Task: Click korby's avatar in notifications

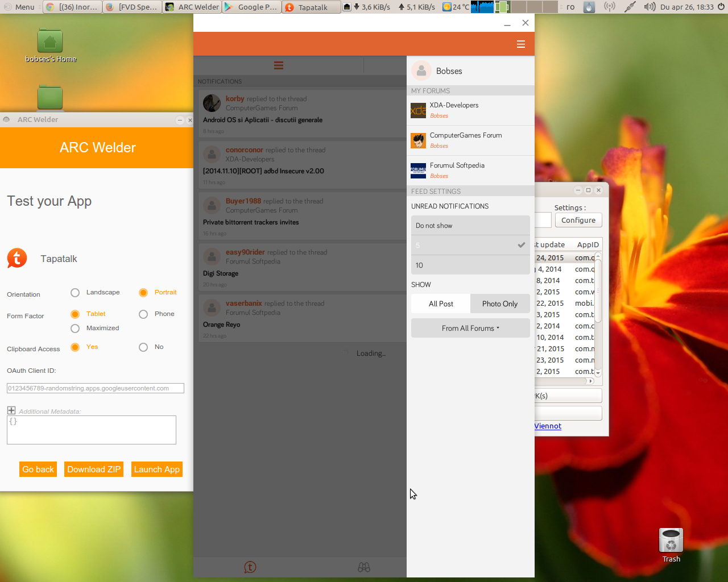Action: pos(212,103)
